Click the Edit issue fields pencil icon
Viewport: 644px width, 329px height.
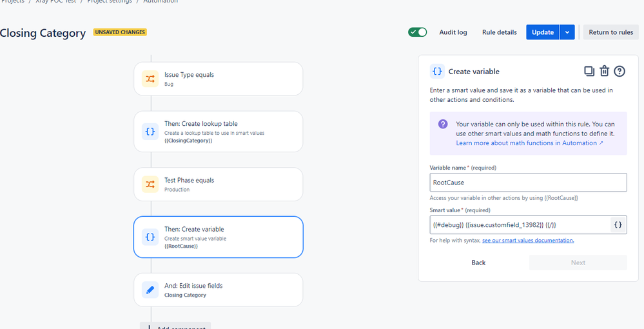click(150, 290)
